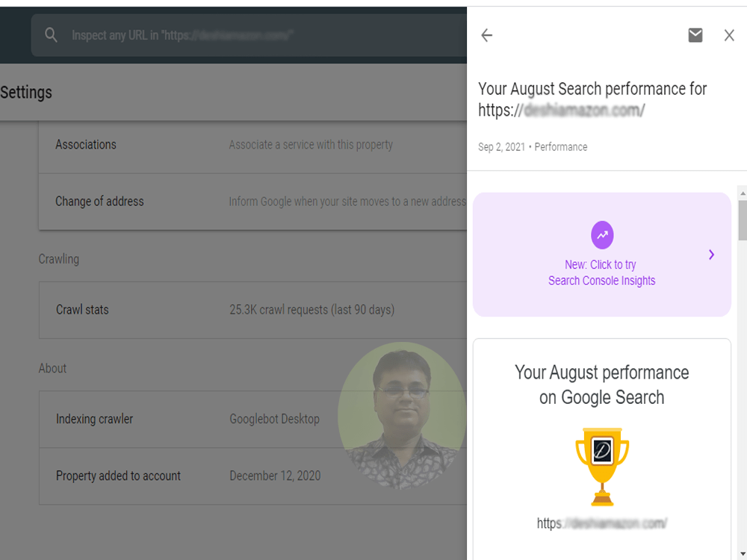
Task: Click the scrollbar down arrow in panel
Action: click(x=743, y=554)
